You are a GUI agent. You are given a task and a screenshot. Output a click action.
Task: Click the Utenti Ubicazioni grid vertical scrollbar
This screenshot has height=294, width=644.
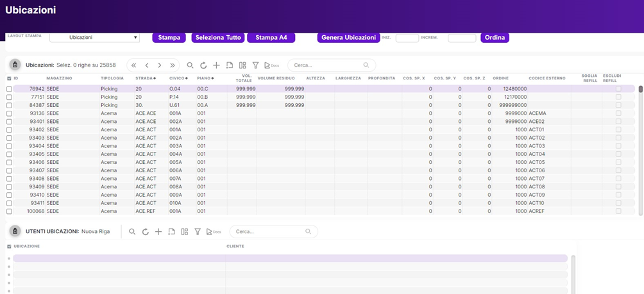click(573, 274)
